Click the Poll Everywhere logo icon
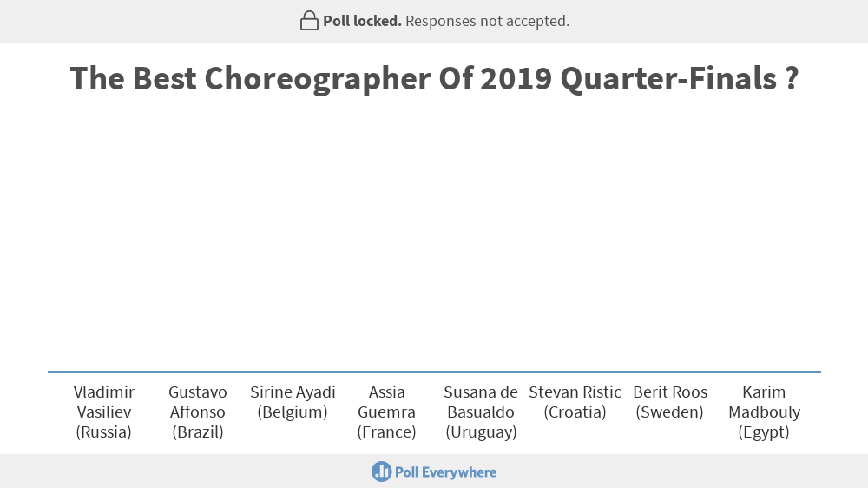 click(381, 472)
